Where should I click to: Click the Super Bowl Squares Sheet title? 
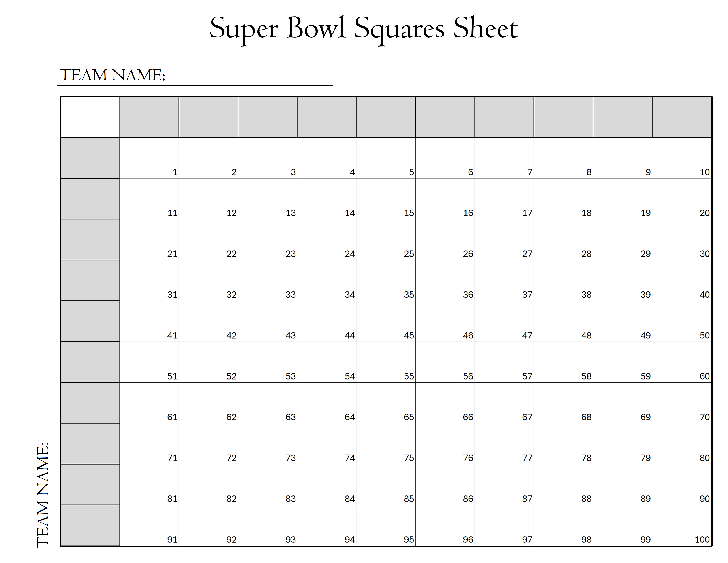pos(364,29)
